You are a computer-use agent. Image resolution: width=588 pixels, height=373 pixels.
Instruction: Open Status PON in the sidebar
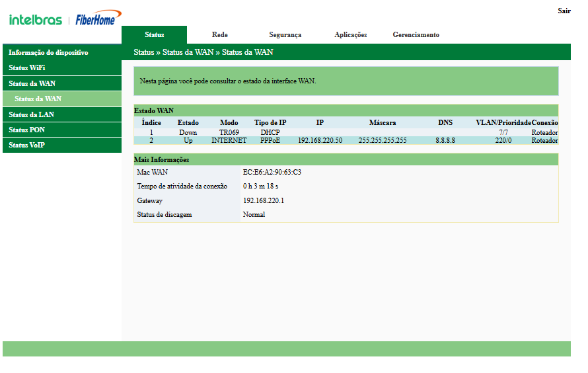(27, 130)
